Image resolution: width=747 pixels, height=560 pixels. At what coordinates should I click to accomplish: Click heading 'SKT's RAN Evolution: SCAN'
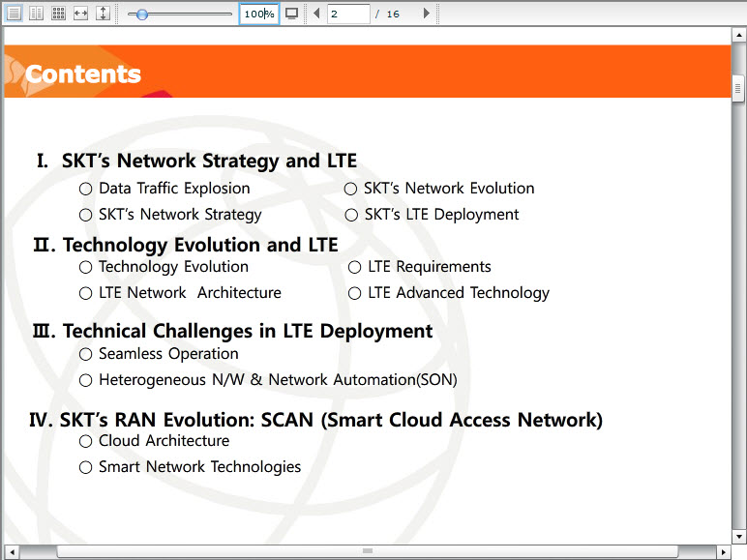(x=187, y=420)
